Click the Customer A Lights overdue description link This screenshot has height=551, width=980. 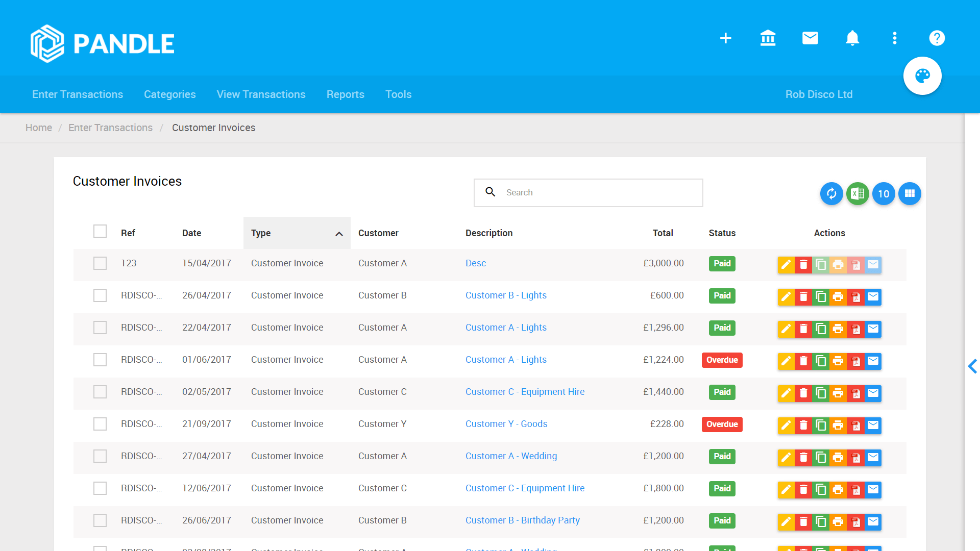[x=505, y=359]
